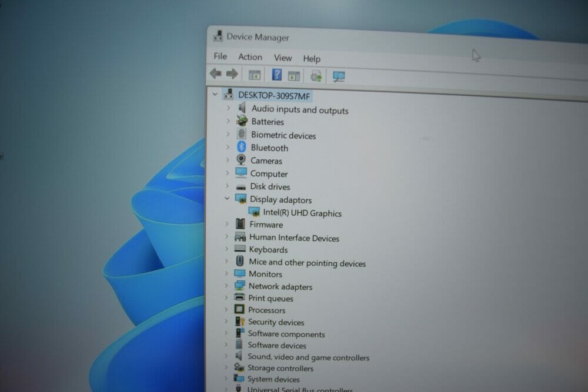Click the Firmware chip icon

240,224
